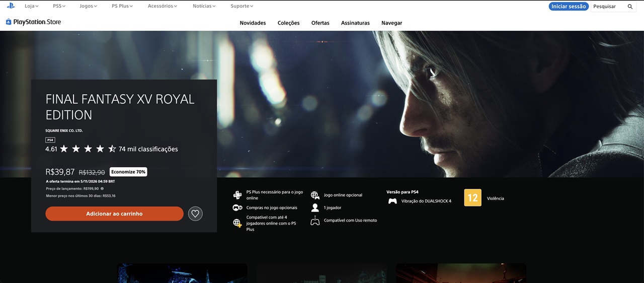Screen dimensions: 644x283
Task: Open the right screenshot thumbnail
Action: click(461, 273)
